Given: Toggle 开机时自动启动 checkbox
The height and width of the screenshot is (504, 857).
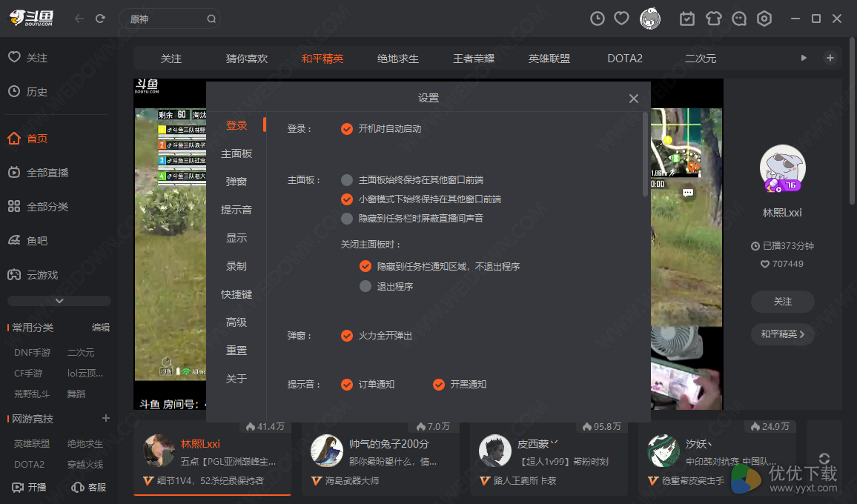Looking at the screenshot, I should 346,128.
